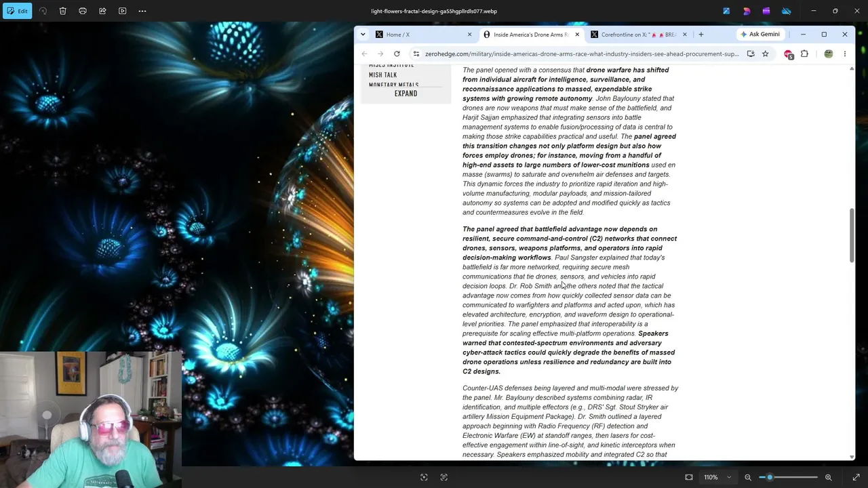Click the zerohedge URL address bar
The width and height of the screenshot is (868, 488).
582,54
